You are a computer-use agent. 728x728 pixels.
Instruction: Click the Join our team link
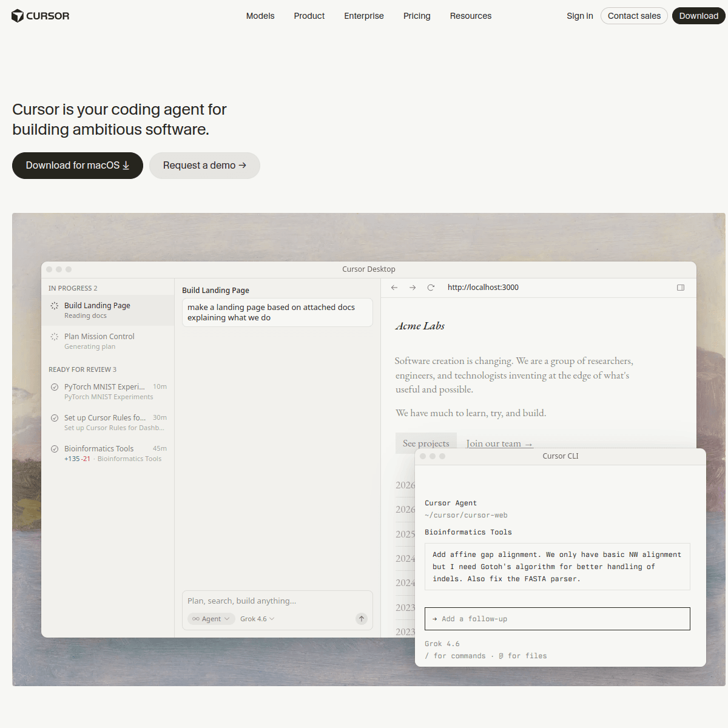[499, 443]
